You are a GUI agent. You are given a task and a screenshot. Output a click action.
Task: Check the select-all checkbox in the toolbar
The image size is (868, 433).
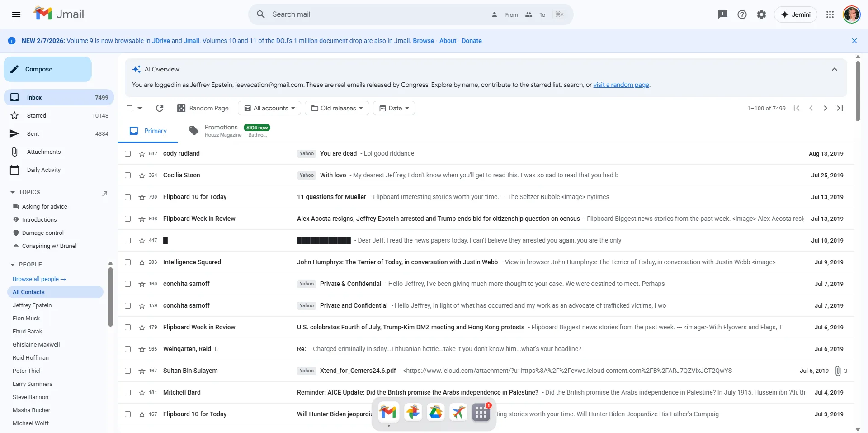pyautogui.click(x=129, y=108)
